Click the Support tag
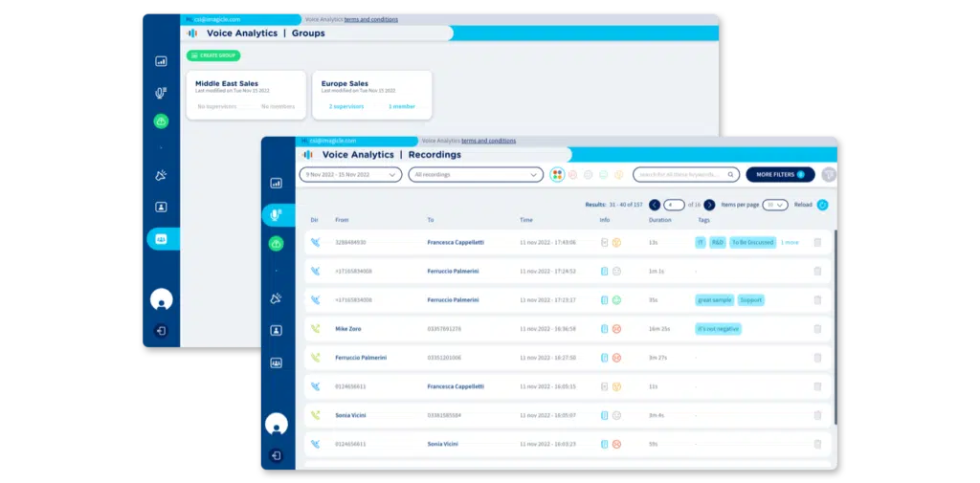 [x=750, y=300]
